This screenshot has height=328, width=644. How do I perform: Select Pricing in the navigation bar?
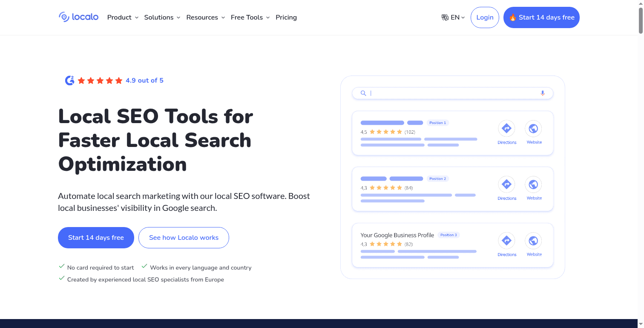click(286, 17)
